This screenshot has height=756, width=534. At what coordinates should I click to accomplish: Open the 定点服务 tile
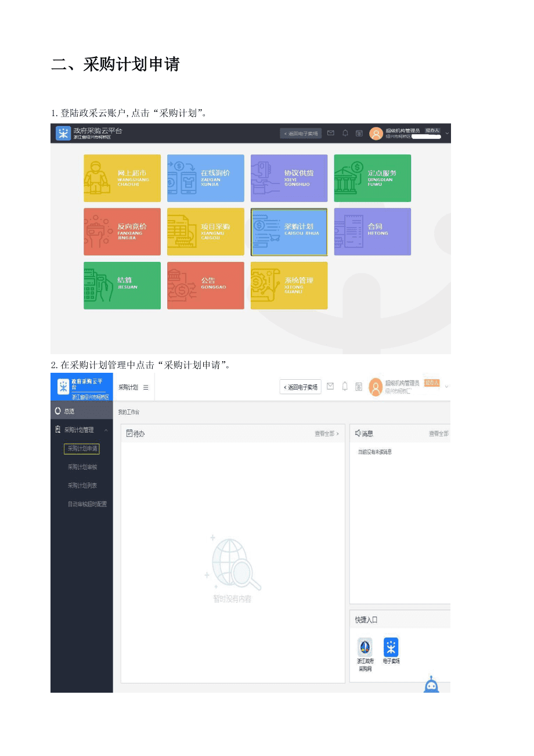(372, 178)
